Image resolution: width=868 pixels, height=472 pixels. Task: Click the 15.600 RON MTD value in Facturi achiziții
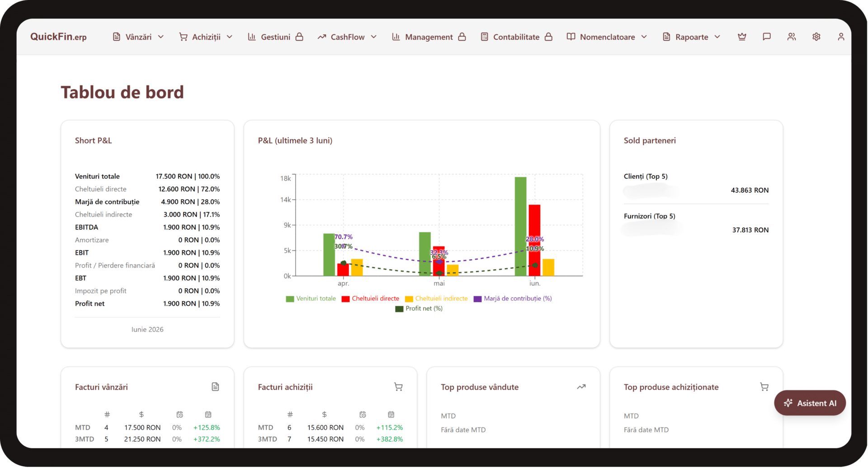325,427
